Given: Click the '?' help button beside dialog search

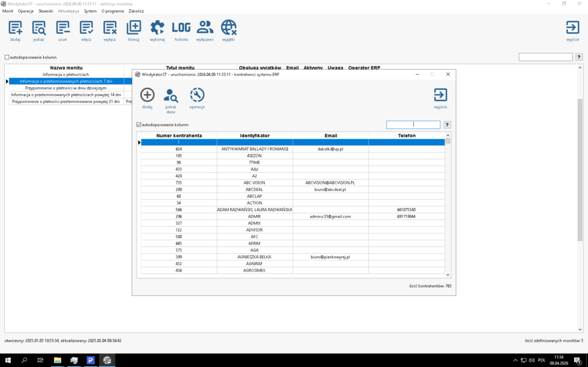Looking at the screenshot, I should (x=447, y=125).
